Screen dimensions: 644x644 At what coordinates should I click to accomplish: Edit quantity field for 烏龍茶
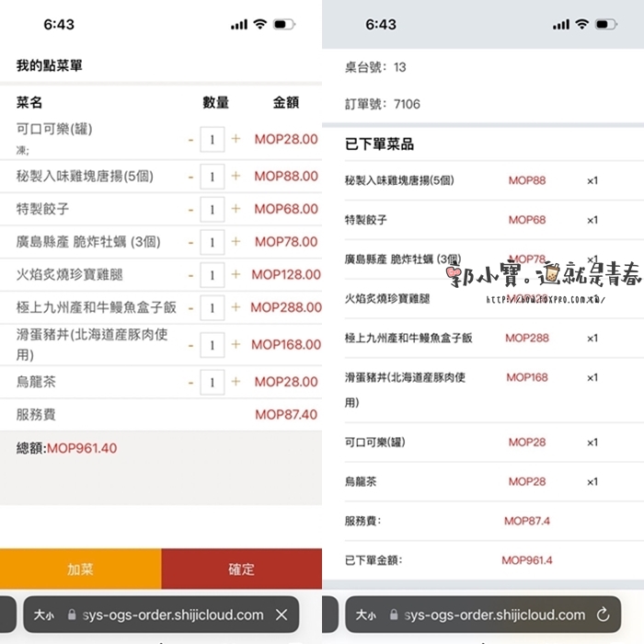click(213, 382)
